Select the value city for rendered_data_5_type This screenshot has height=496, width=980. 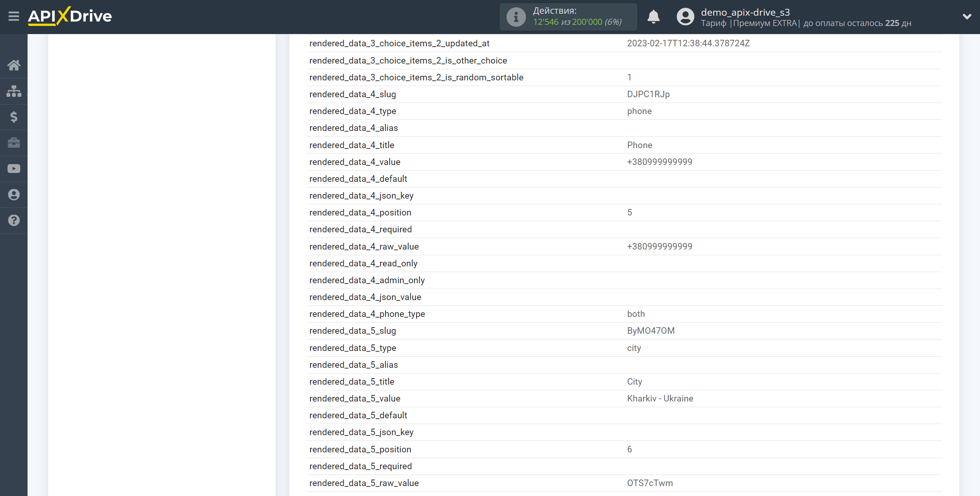click(634, 348)
